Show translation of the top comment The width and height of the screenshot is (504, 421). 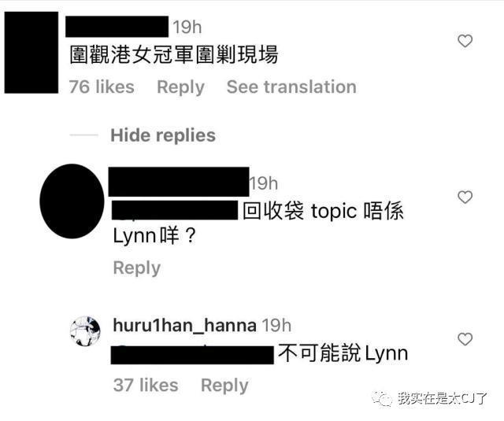click(291, 87)
